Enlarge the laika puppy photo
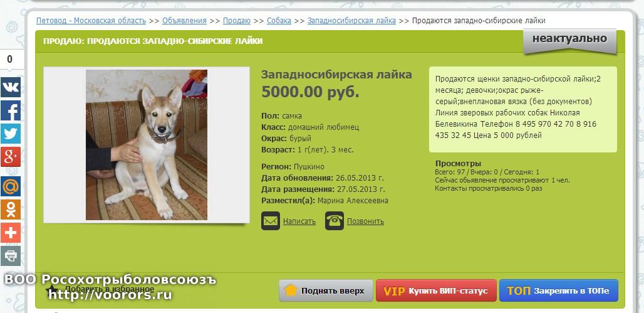Screen dimensions: 644x313 pos(146,145)
